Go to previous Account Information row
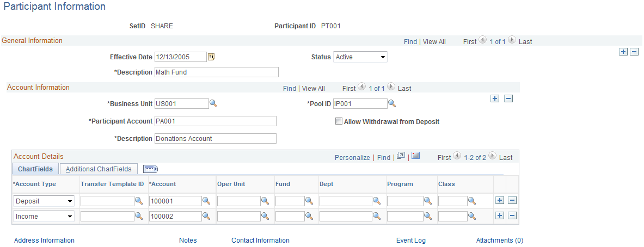This screenshot has height=247, width=644. [x=362, y=87]
